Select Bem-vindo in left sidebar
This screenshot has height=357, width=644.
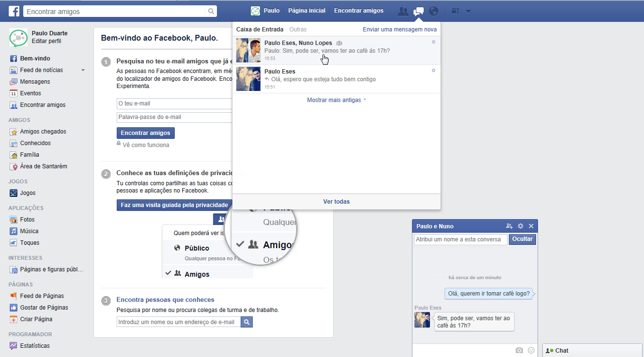click(x=35, y=59)
